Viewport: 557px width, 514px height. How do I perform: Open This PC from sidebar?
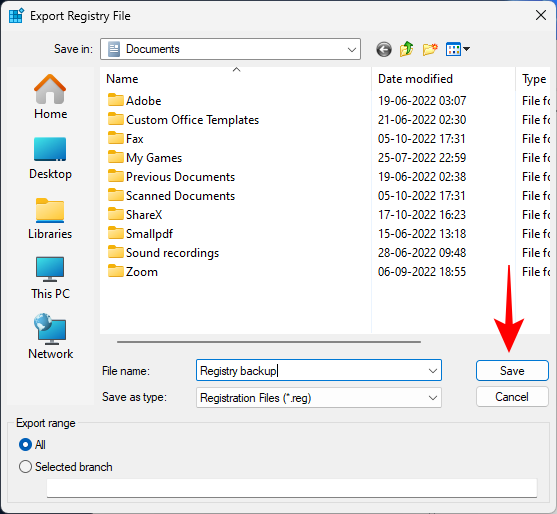50,278
